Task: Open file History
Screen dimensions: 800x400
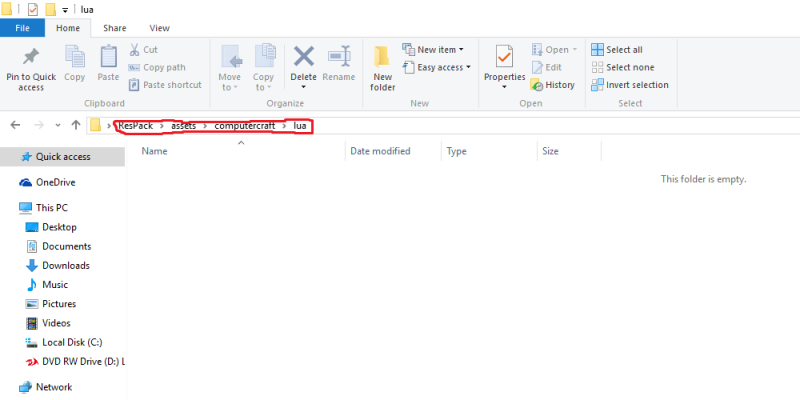Action: tap(553, 85)
